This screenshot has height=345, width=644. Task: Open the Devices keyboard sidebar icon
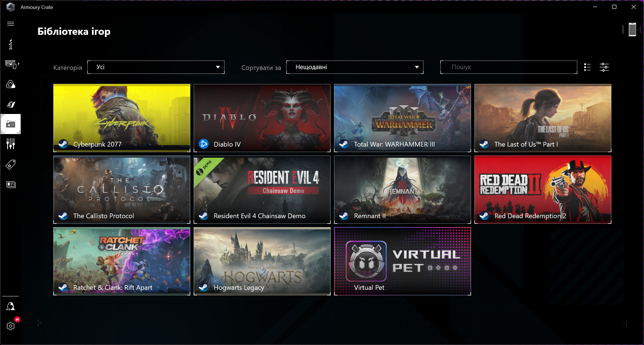coord(11,64)
